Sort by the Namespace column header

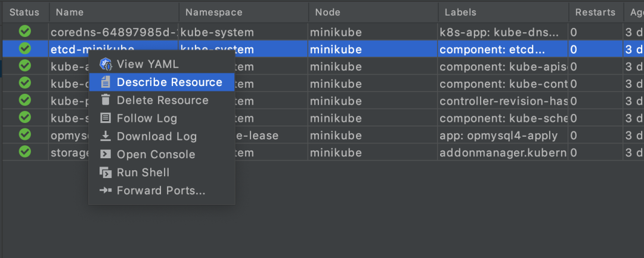click(x=243, y=12)
